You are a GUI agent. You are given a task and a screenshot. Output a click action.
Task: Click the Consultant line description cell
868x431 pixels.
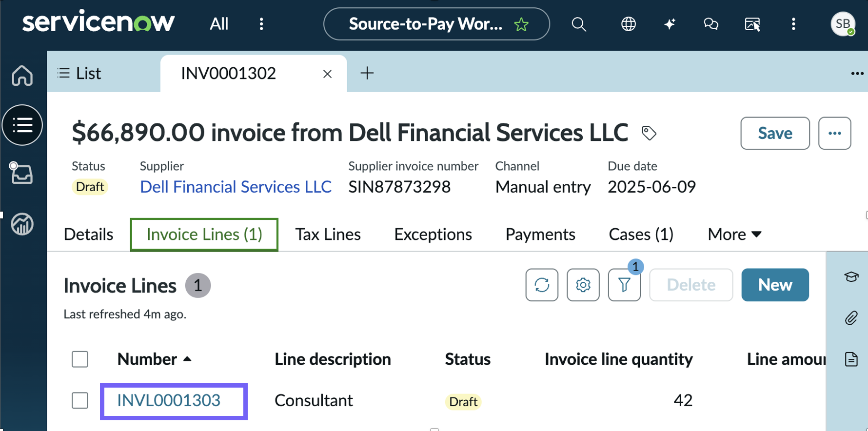[x=314, y=401]
